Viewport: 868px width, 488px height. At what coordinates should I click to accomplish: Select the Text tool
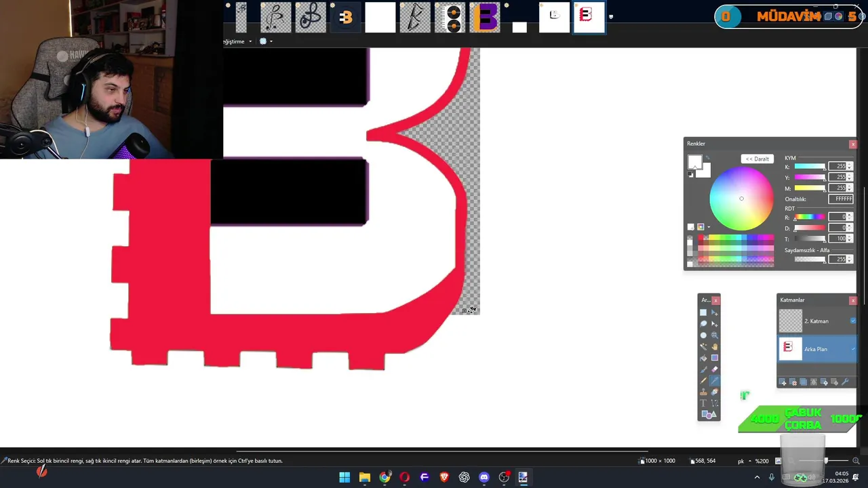point(703,403)
